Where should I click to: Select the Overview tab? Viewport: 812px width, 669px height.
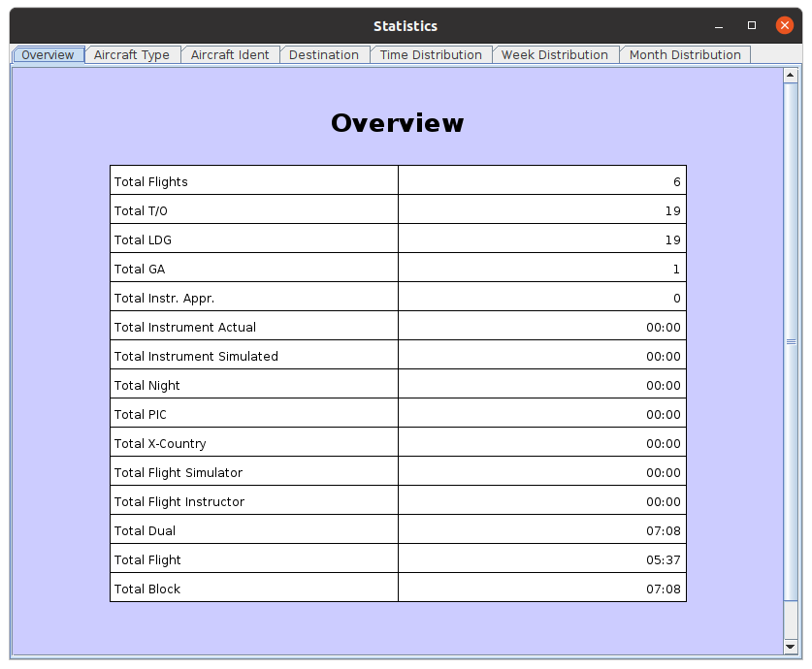[x=48, y=55]
